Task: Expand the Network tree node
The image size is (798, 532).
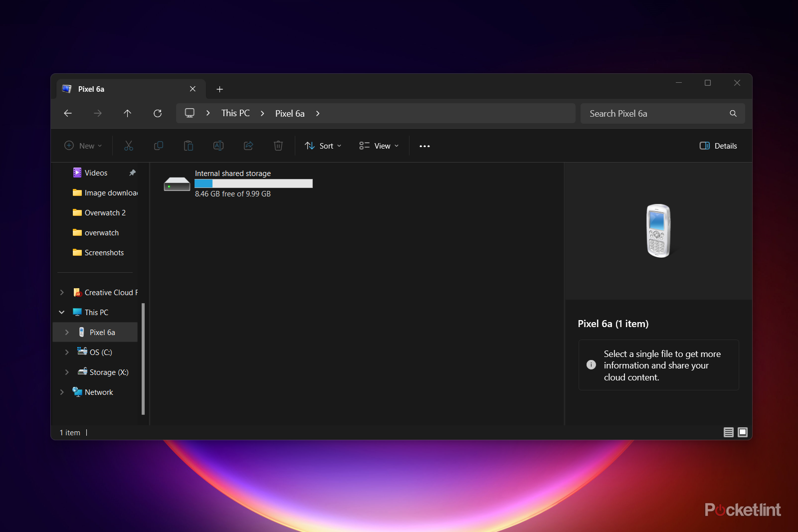Action: tap(62, 392)
